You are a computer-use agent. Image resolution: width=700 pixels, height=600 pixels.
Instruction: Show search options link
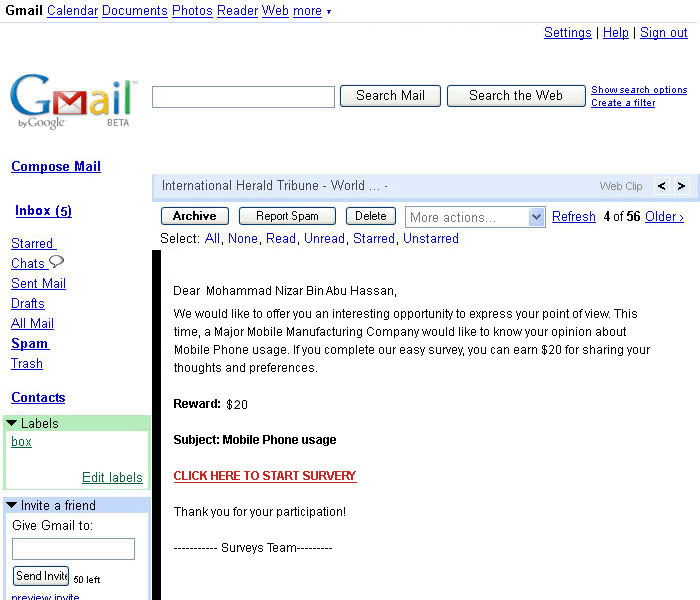pos(639,90)
